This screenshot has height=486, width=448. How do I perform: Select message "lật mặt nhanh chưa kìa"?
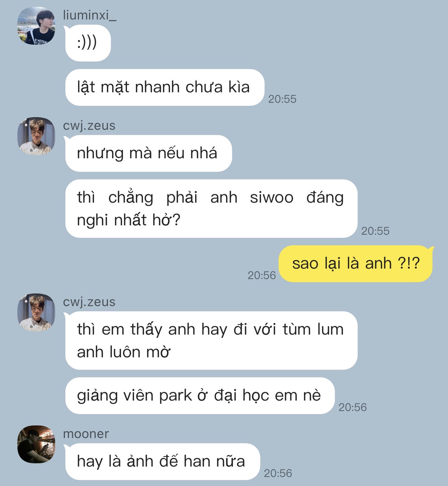164,87
